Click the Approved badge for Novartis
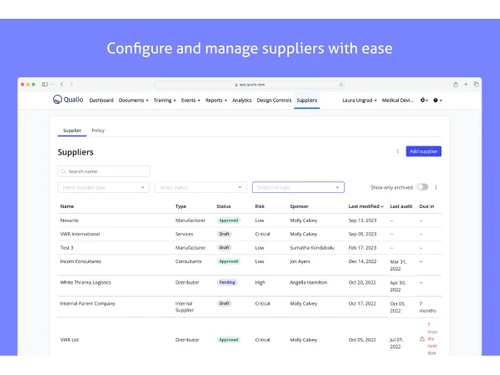The width and height of the screenshot is (500, 375). (x=229, y=220)
